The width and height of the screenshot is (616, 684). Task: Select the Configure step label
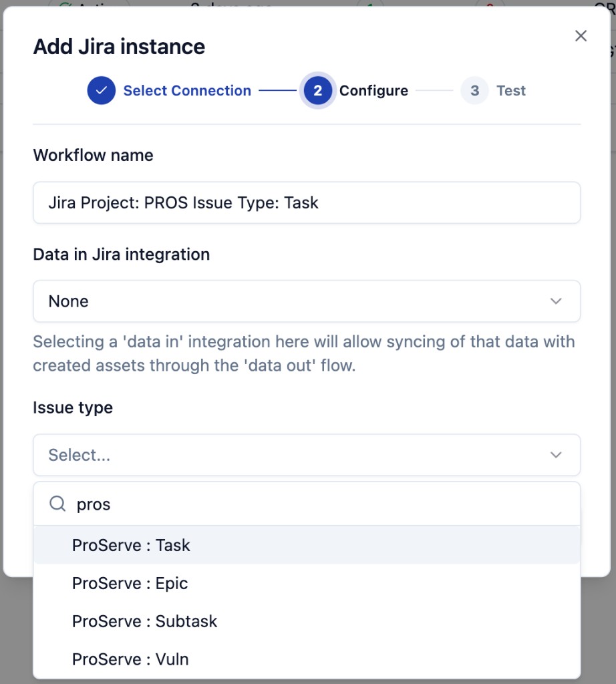coord(374,90)
